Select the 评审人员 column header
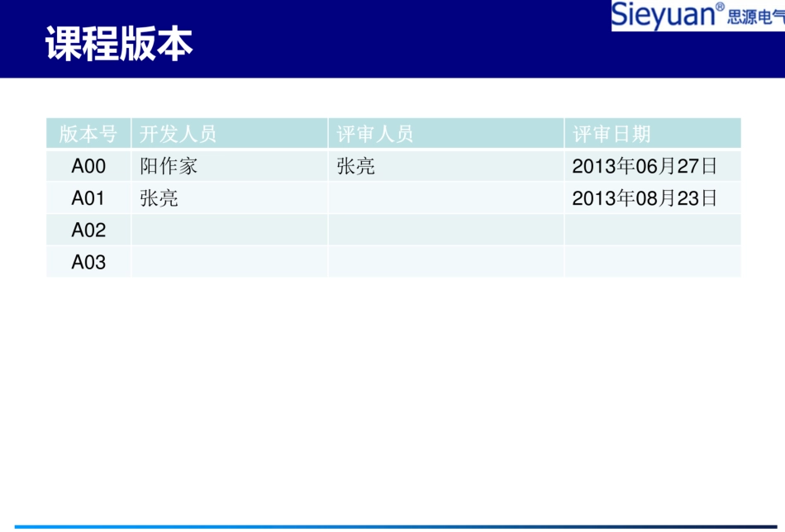 [x=446, y=134]
